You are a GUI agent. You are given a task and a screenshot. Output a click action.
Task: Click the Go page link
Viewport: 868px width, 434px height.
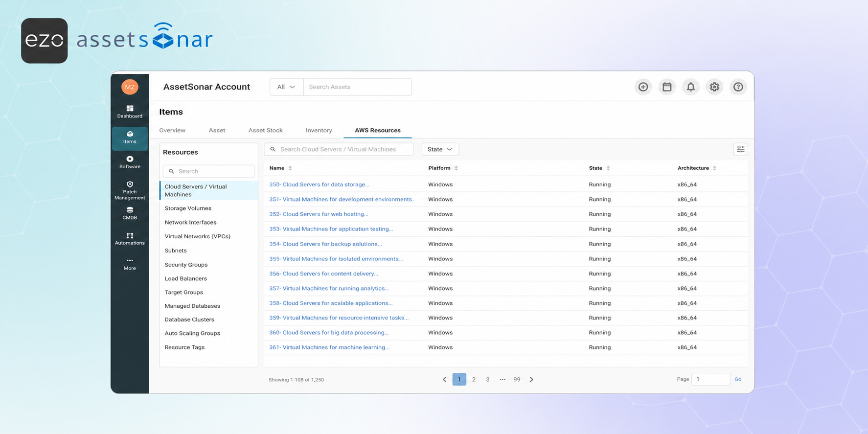738,379
